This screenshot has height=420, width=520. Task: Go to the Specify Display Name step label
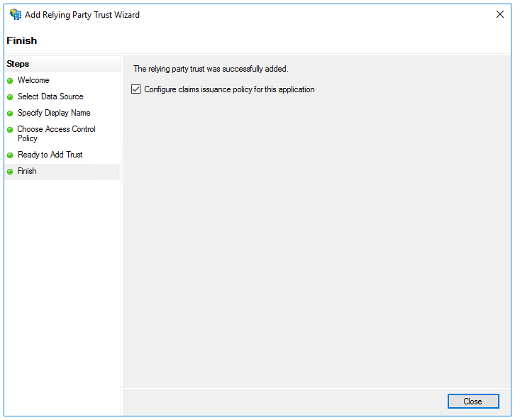(54, 113)
